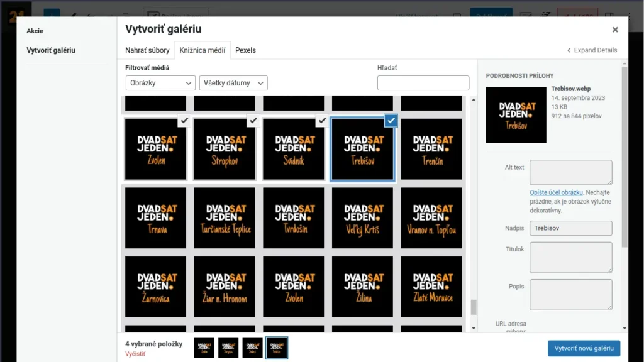The height and width of the screenshot is (362, 644).
Task: Click into the Titulok text area
Action: (x=570, y=257)
